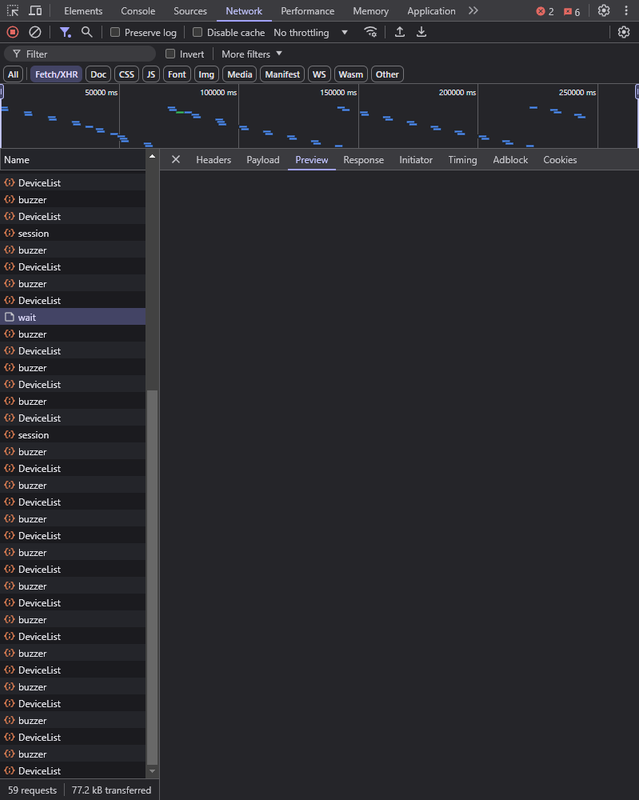Toggle the Wasm type filter

tap(351, 74)
